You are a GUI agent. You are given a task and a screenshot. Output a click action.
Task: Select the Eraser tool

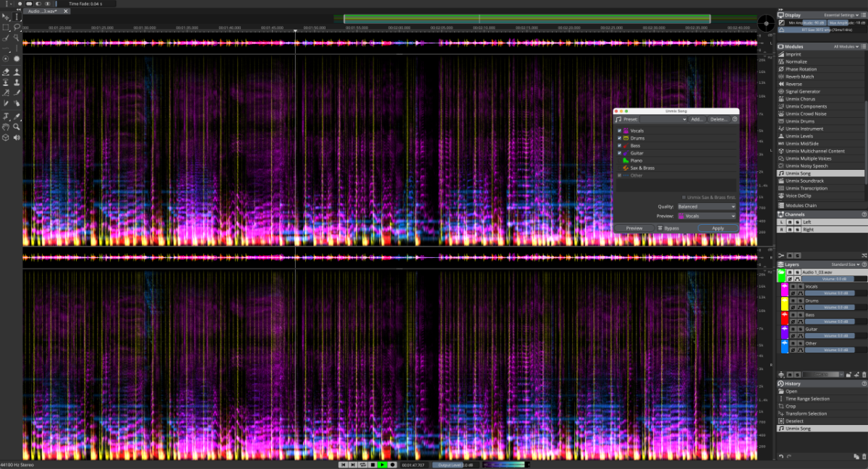pyautogui.click(x=5, y=72)
